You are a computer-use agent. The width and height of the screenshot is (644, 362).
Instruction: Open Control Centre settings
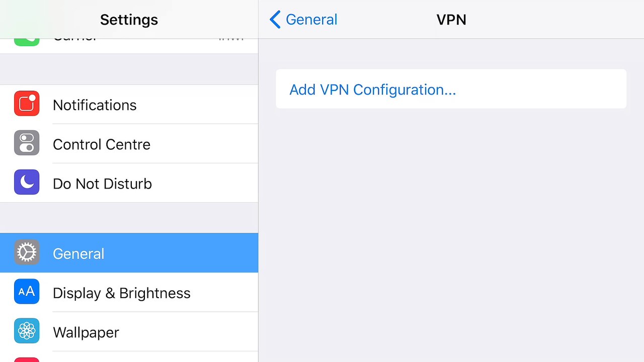coord(129,144)
